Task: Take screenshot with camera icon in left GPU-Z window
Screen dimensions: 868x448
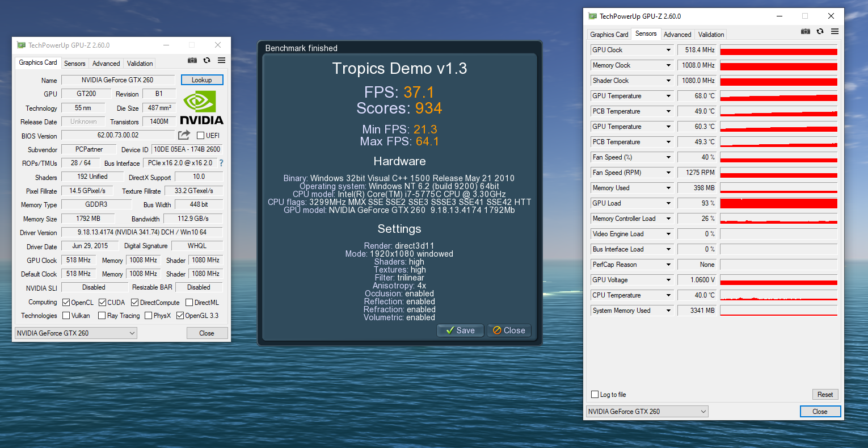Action: (x=192, y=60)
